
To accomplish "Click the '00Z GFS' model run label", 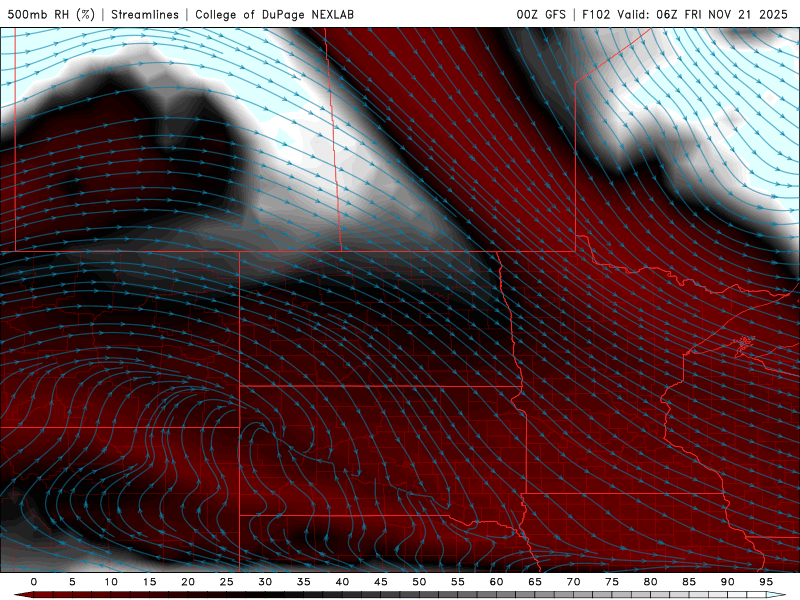I will pos(541,14).
